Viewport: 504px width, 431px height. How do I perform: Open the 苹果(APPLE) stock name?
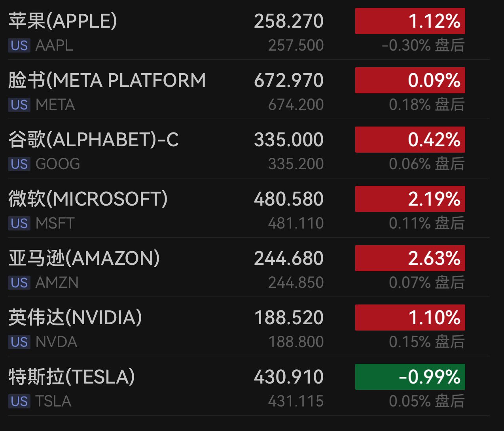coord(63,21)
